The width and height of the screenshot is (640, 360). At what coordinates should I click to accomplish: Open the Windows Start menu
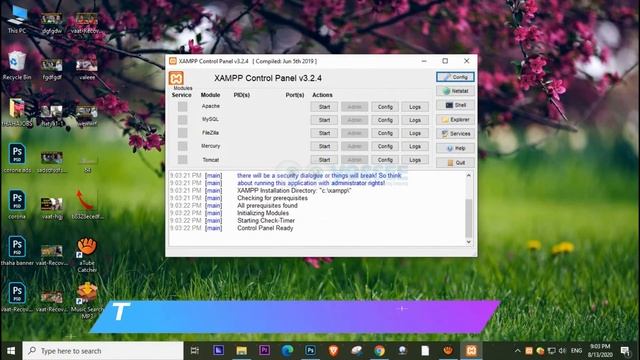[x=11, y=351]
